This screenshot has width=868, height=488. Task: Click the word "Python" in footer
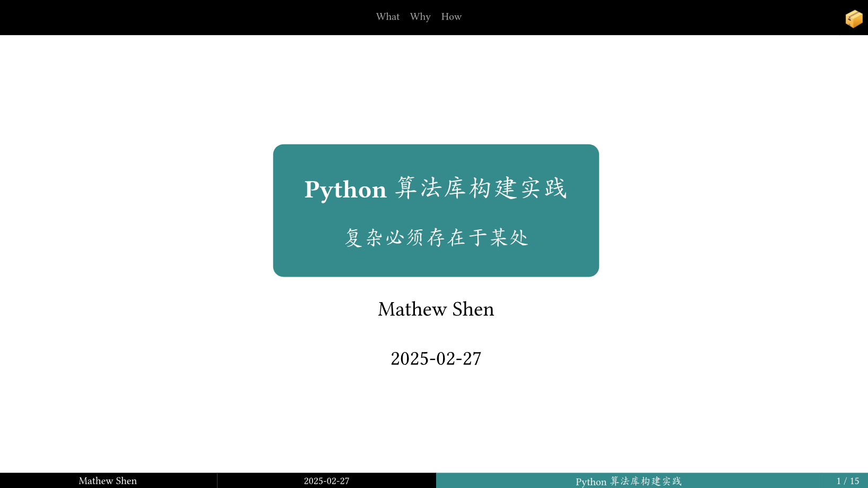(x=591, y=482)
